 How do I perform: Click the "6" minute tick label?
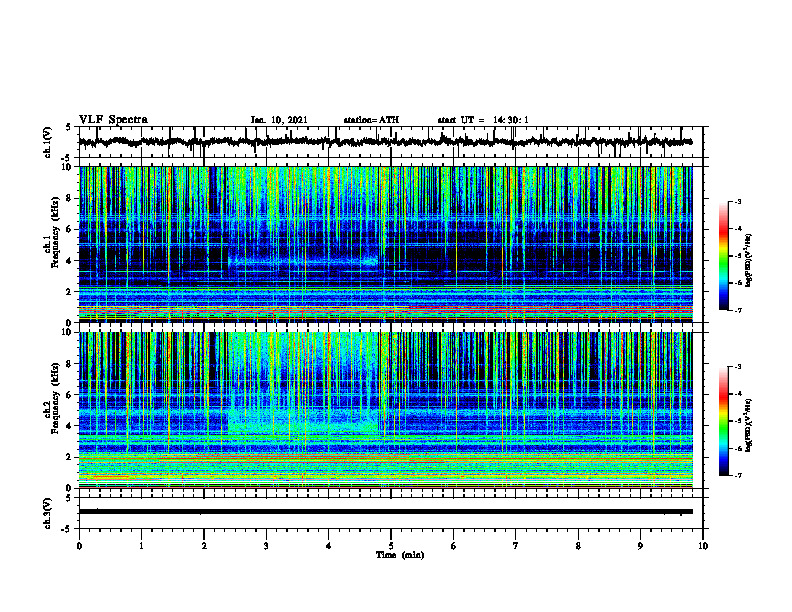coord(454,546)
